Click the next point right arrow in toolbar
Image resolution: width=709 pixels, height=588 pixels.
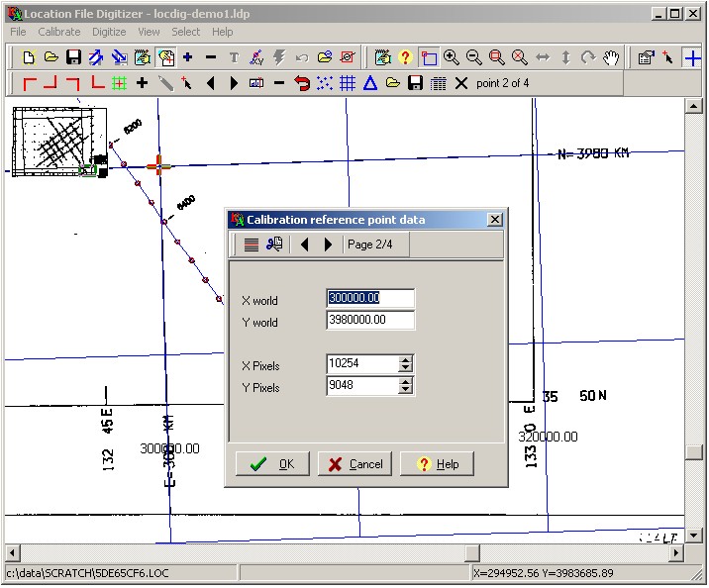coord(234,83)
